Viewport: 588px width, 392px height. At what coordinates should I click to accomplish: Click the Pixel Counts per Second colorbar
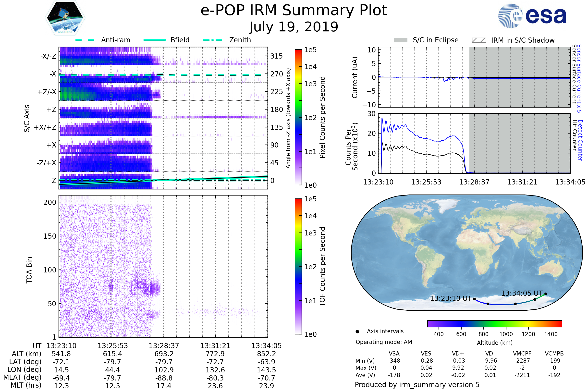coord(298,117)
